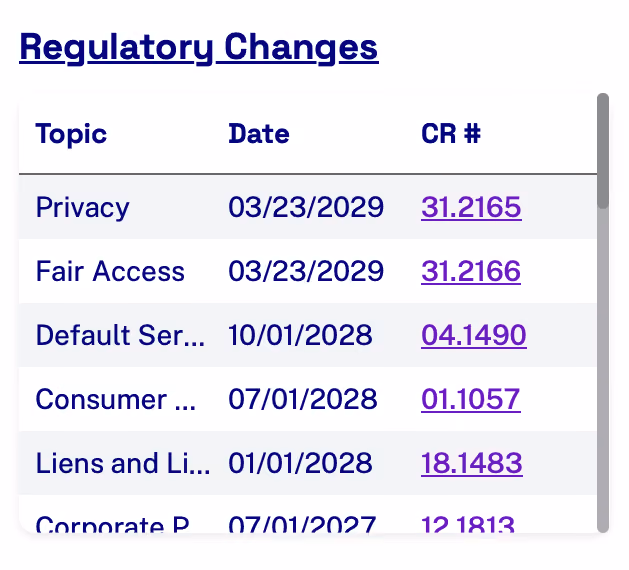Screen dimensions: 629x570
Task: Open CR number 04.1490 link
Action: [x=474, y=335]
